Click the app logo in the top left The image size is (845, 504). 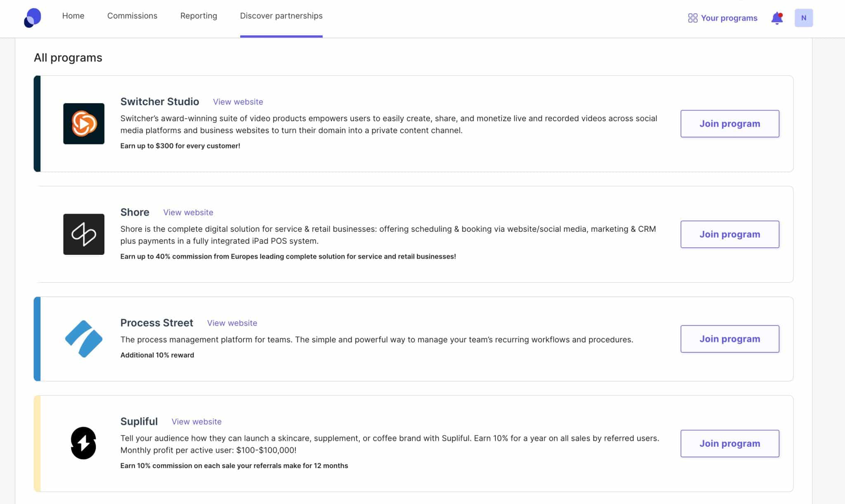pos(33,17)
